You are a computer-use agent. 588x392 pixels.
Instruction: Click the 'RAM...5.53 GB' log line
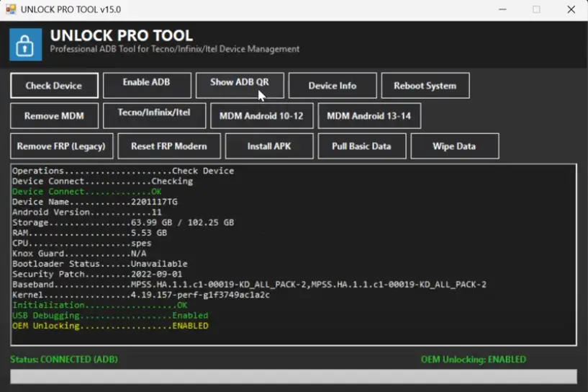pyautogui.click(x=90, y=233)
